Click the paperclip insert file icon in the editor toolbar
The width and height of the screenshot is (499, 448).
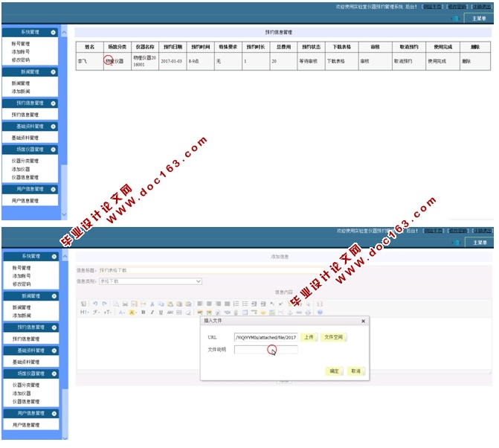(x=236, y=313)
